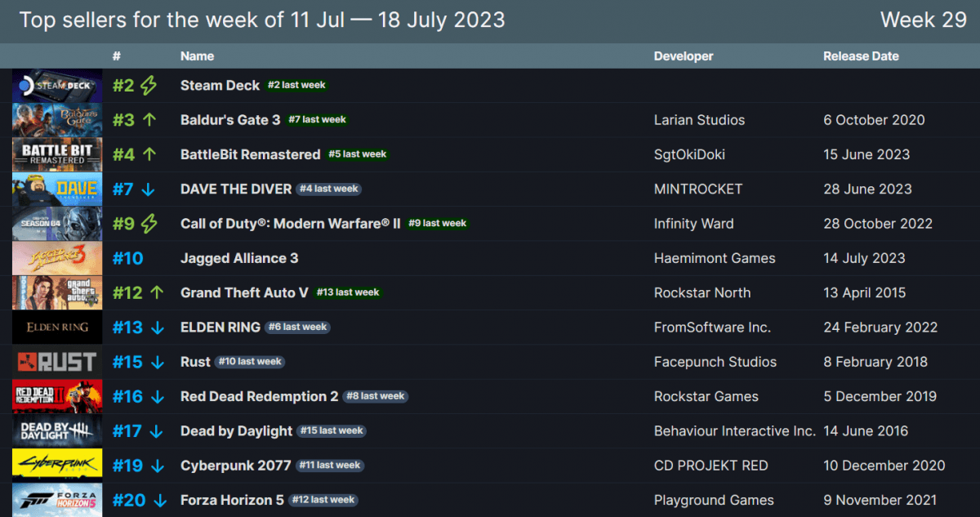
Task: Click the blue down arrow next to #15
Action: pyautogui.click(x=158, y=362)
